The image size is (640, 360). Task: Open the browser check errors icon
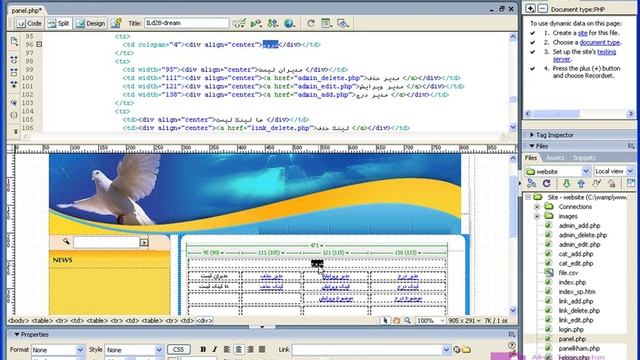(x=239, y=23)
